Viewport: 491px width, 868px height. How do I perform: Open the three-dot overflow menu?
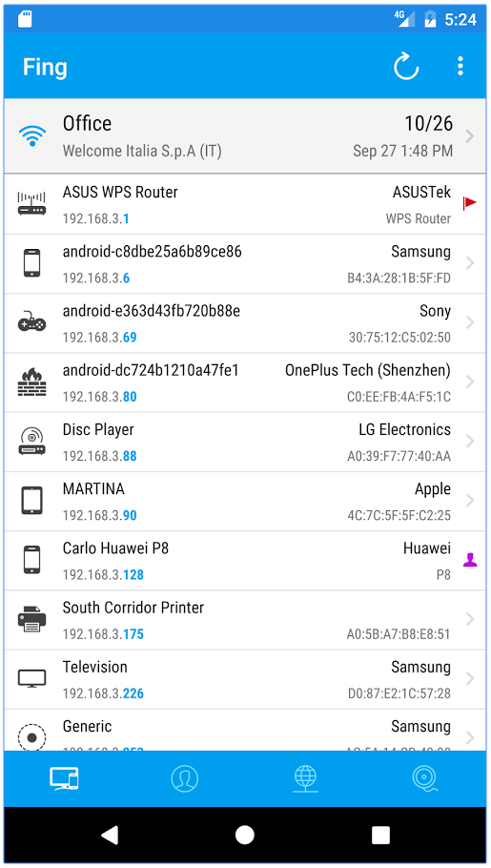click(x=460, y=66)
